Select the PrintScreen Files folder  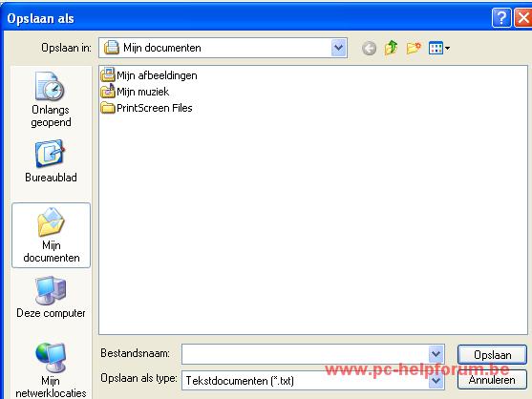pos(146,108)
